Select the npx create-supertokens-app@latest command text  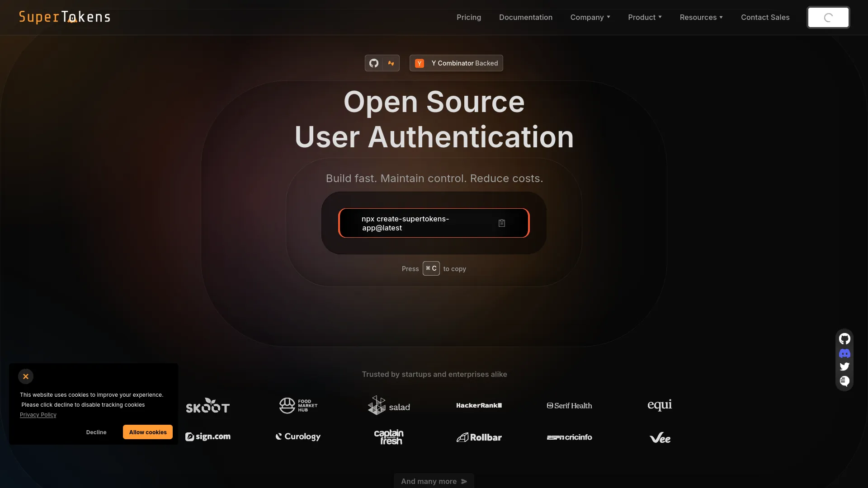tap(405, 223)
